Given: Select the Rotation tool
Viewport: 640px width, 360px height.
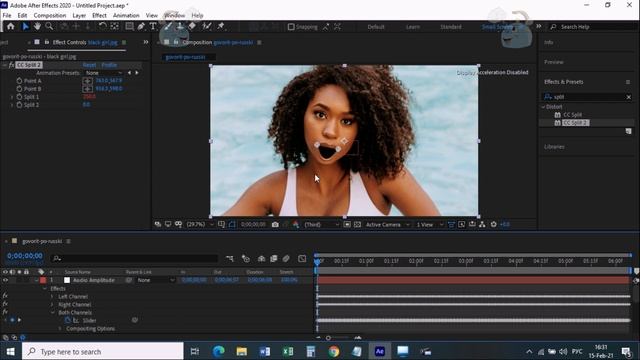Looking at the screenshot, I should tap(102, 26).
